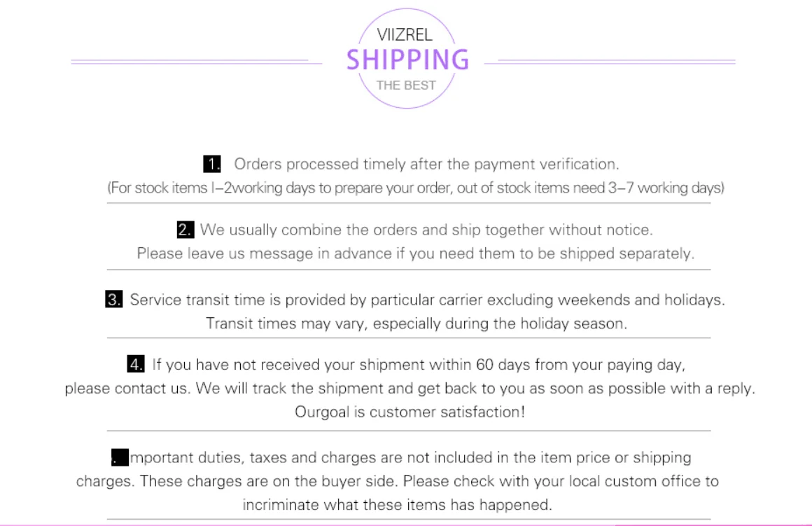This screenshot has width=812, height=526.
Task: Click 'please contact us' sentence
Action: click(409, 388)
